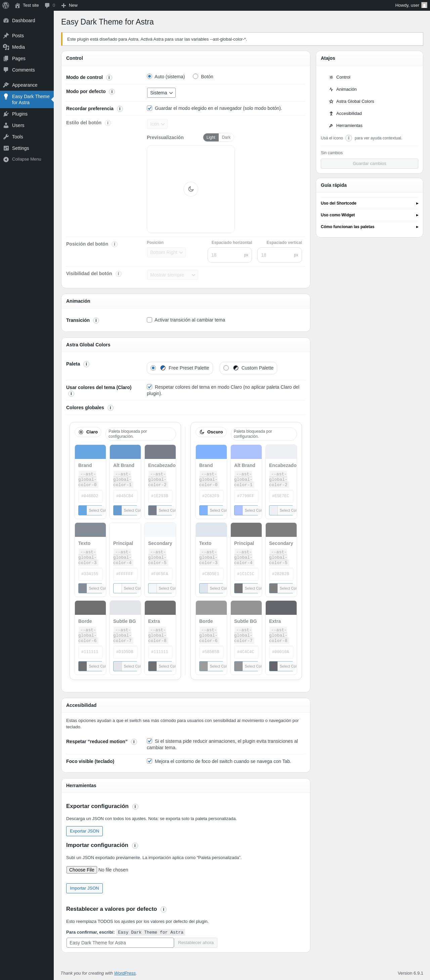This screenshot has width=430, height=980.
Task: Open the comments bubble in admin bar
Action: [x=47, y=5]
